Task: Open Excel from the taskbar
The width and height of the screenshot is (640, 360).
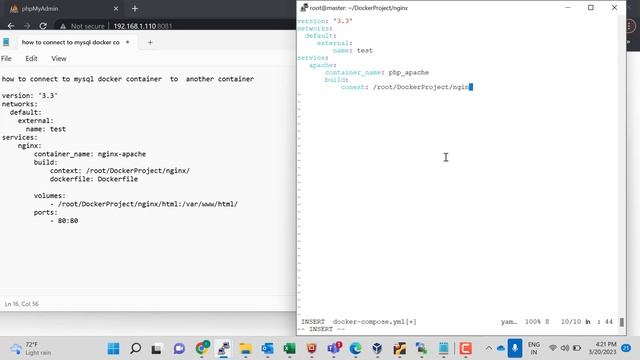Action: click(x=289, y=349)
